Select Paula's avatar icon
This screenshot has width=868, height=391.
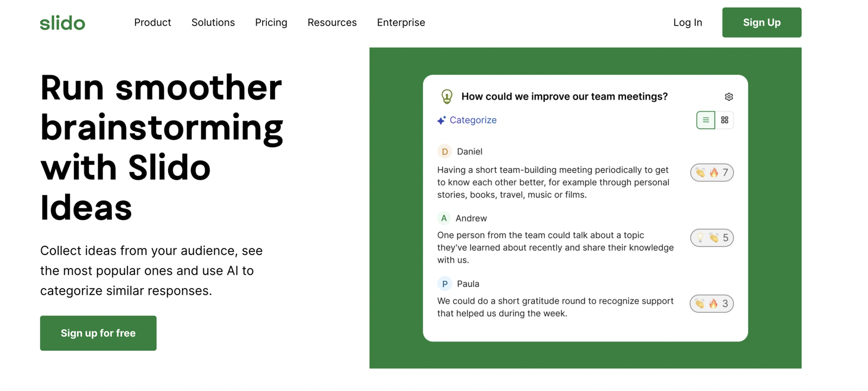[x=444, y=284]
